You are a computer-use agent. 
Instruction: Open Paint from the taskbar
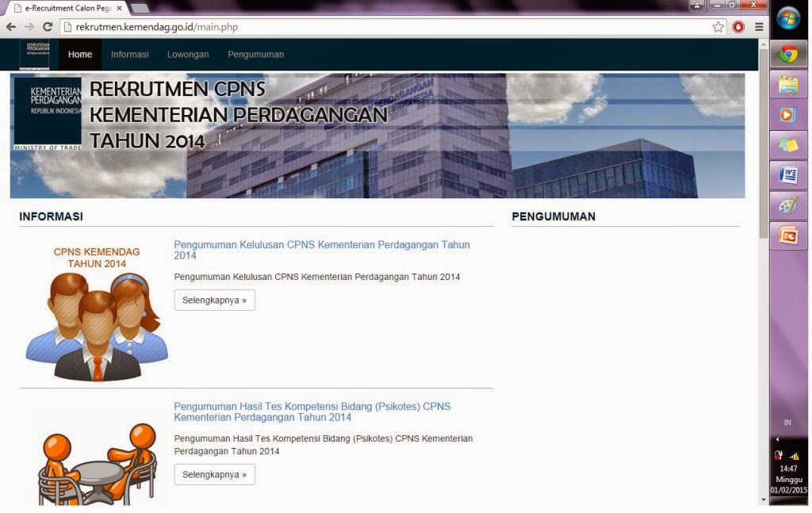coord(788,205)
